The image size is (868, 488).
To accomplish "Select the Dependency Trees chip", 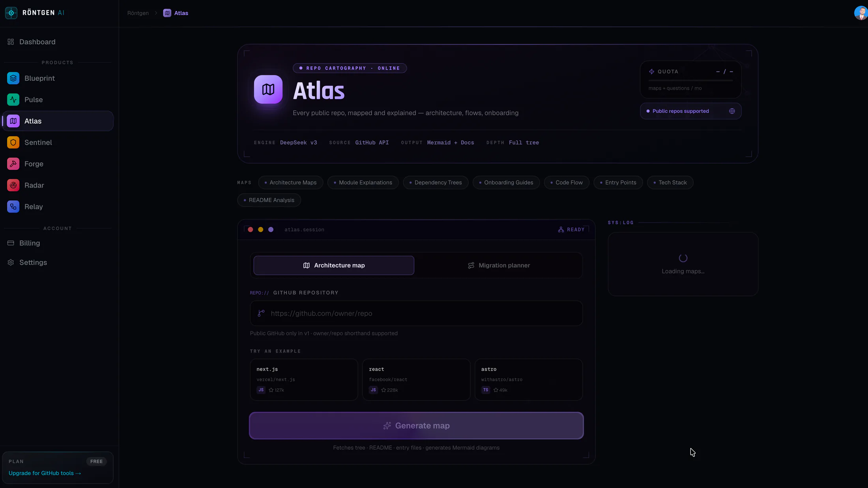I will pos(436,182).
